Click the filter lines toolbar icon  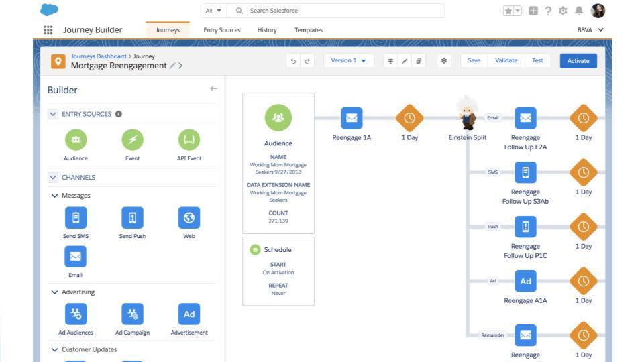[x=390, y=61]
